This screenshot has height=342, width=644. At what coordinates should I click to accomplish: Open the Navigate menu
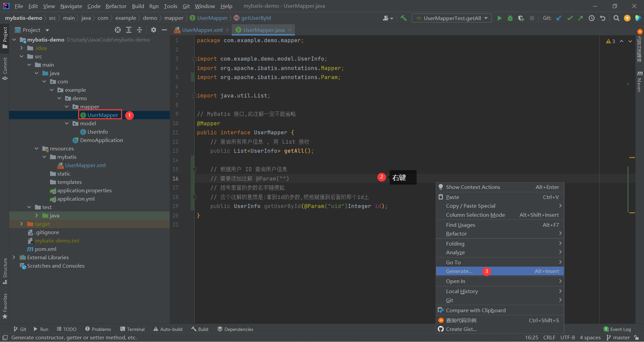pos(71,6)
